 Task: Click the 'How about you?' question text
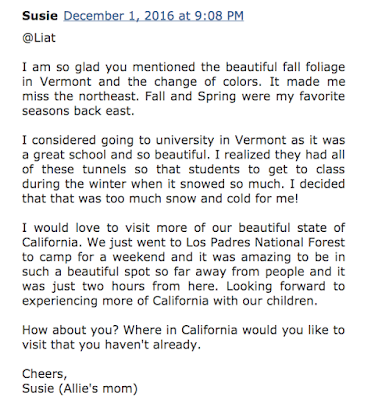click(x=70, y=330)
